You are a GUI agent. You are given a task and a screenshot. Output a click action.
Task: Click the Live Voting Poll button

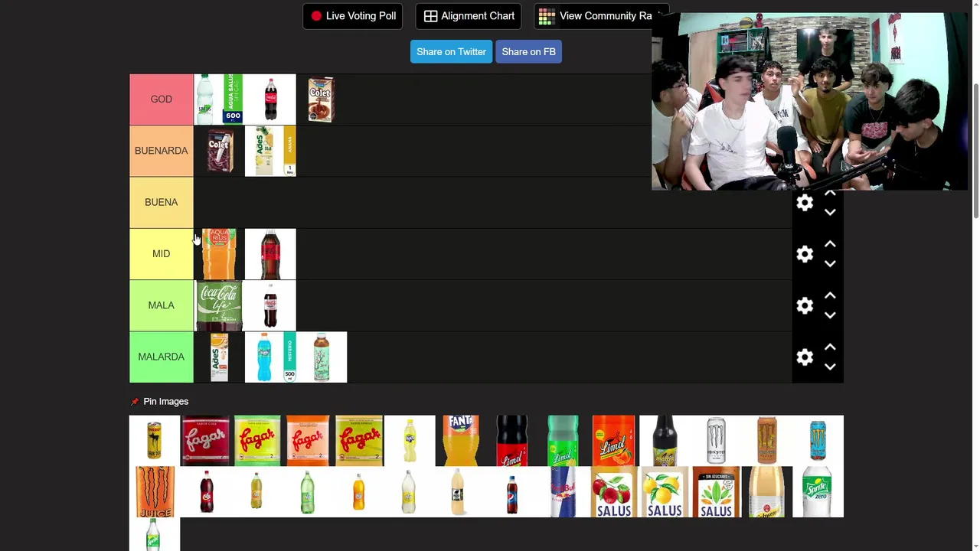pos(353,16)
